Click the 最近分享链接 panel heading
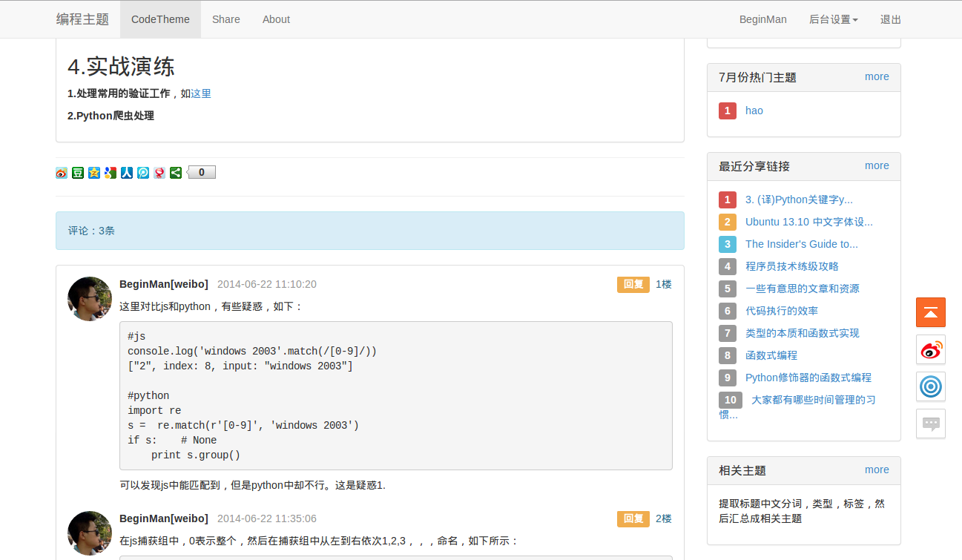962x560 pixels. pos(754,166)
